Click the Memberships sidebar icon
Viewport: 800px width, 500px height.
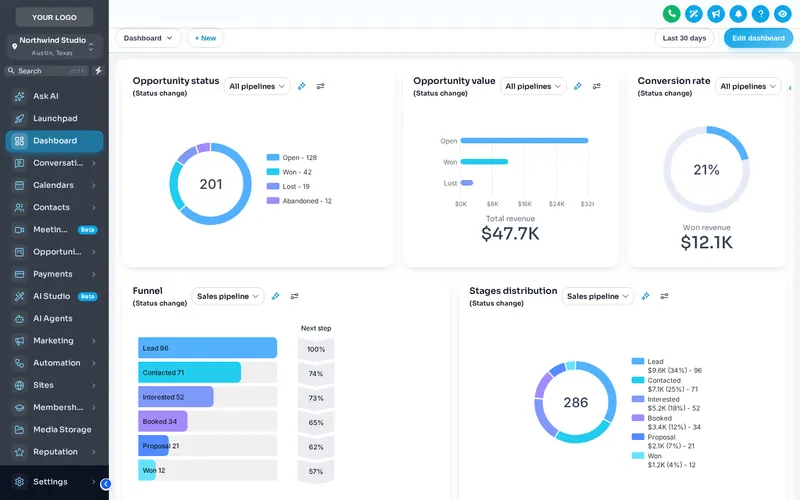(19, 408)
